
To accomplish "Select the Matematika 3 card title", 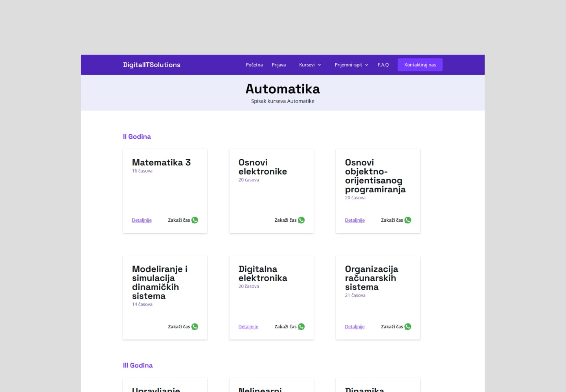I will 162,162.
